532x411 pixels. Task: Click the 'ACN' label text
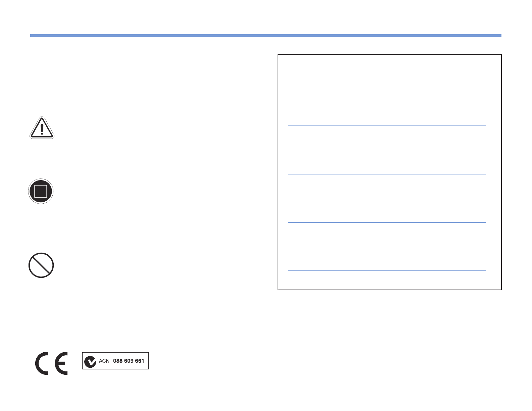point(104,361)
